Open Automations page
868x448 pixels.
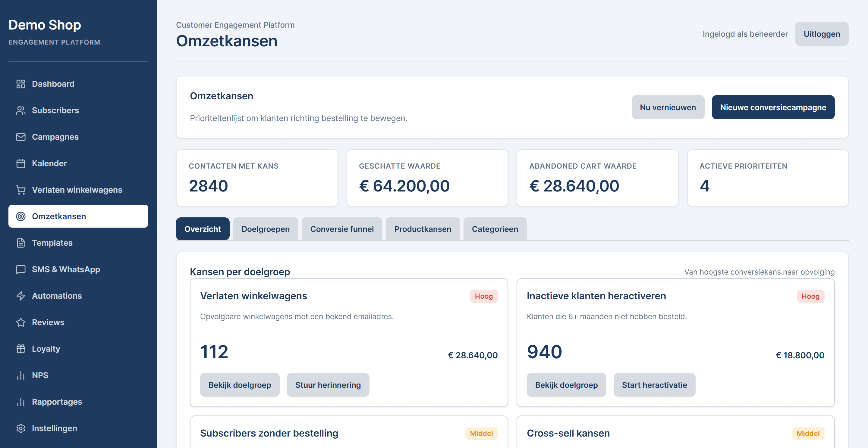click(x=78, y=296)
